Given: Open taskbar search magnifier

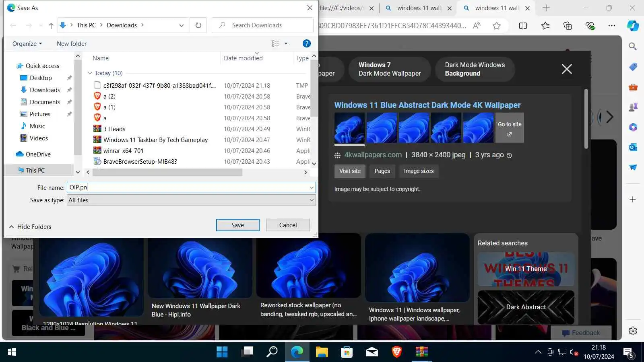Looking at the screenshot, I should coord(272,352).
